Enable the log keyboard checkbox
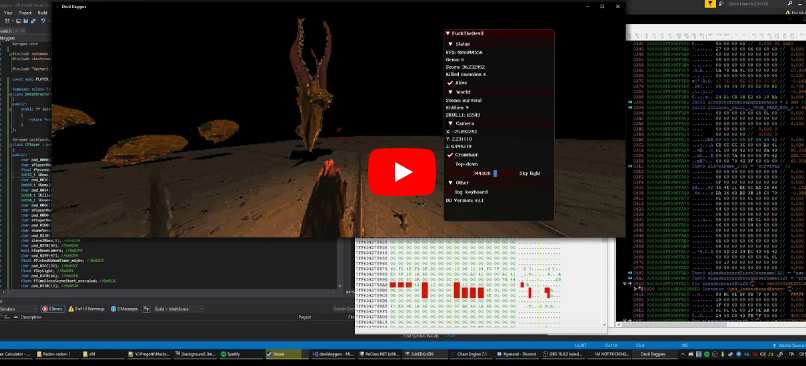The height and width of the screenshot is (366, 806). tap(450, 192)
